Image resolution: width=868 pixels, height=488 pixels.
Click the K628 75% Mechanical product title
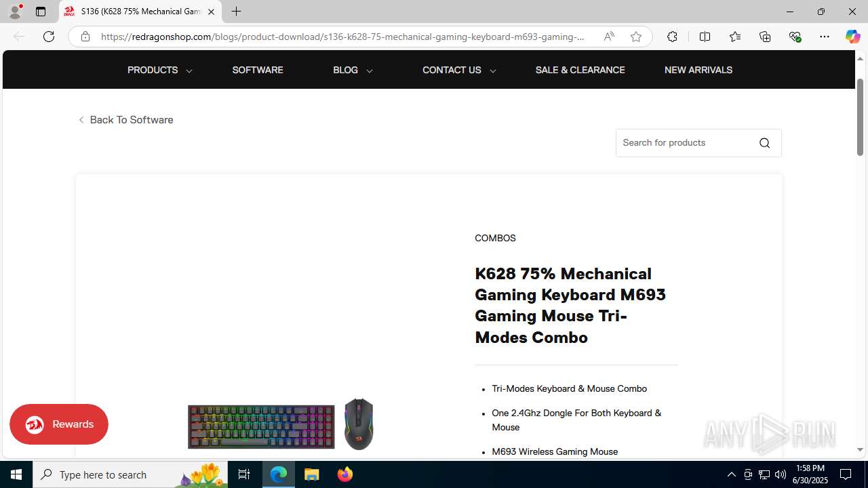pos(570,305)
